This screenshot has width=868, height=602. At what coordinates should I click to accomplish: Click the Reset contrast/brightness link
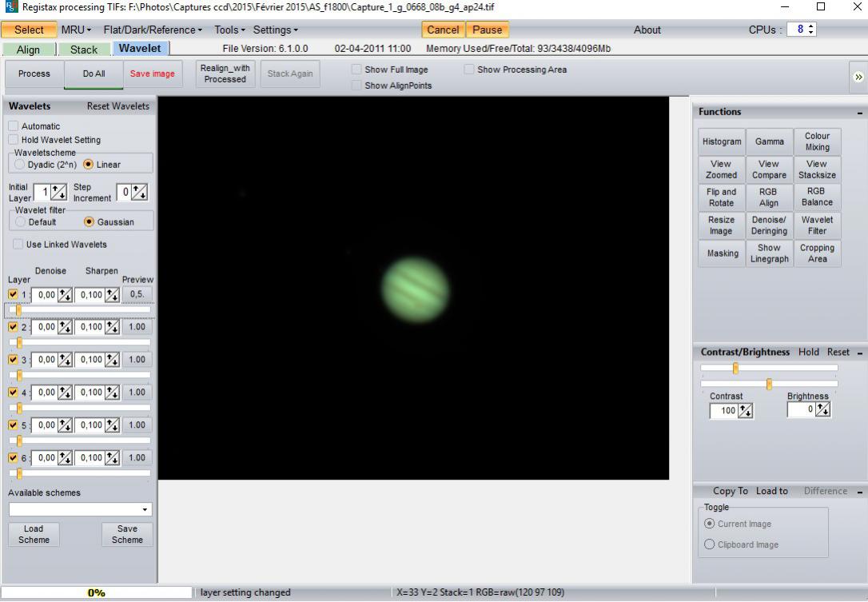coord(838,353)
